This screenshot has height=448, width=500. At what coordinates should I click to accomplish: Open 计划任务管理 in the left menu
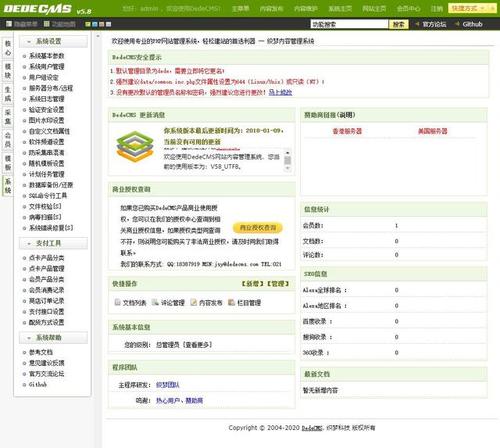tap(47, 174)
